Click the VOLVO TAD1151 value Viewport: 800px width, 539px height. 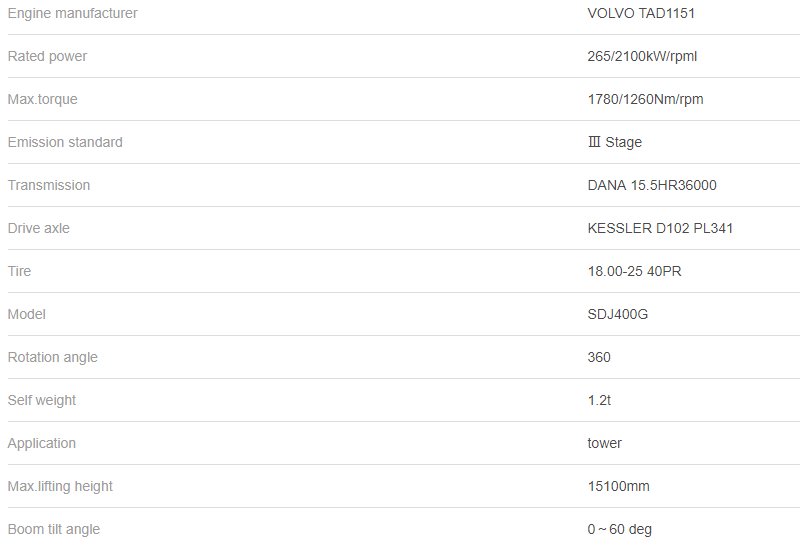(641, 13)
